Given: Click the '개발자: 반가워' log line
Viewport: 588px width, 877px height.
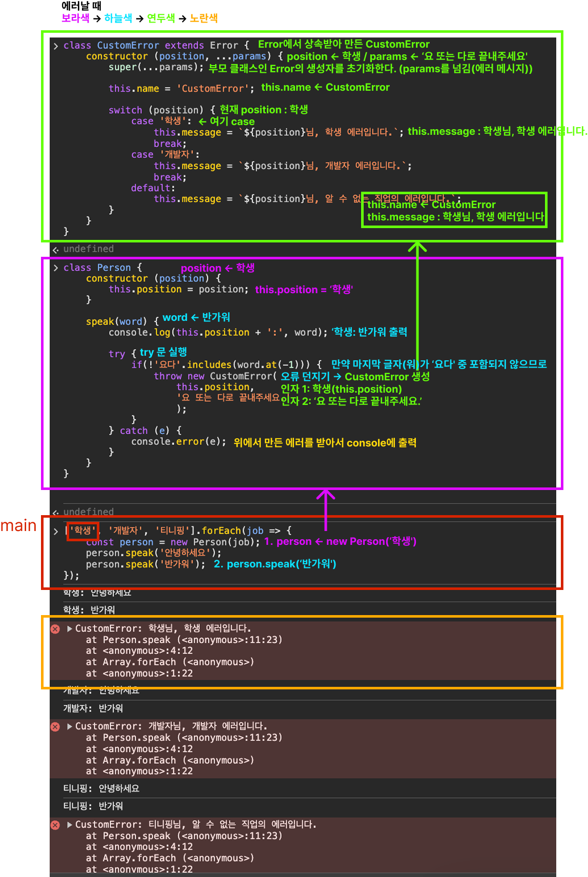Looking at the screenshot, I should pos(93,708).
